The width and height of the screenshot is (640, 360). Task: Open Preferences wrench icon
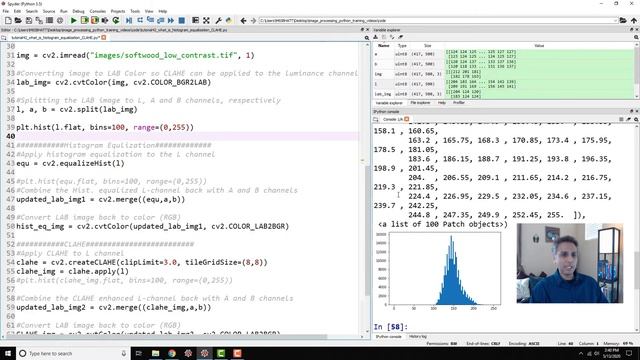pos(218,20)
